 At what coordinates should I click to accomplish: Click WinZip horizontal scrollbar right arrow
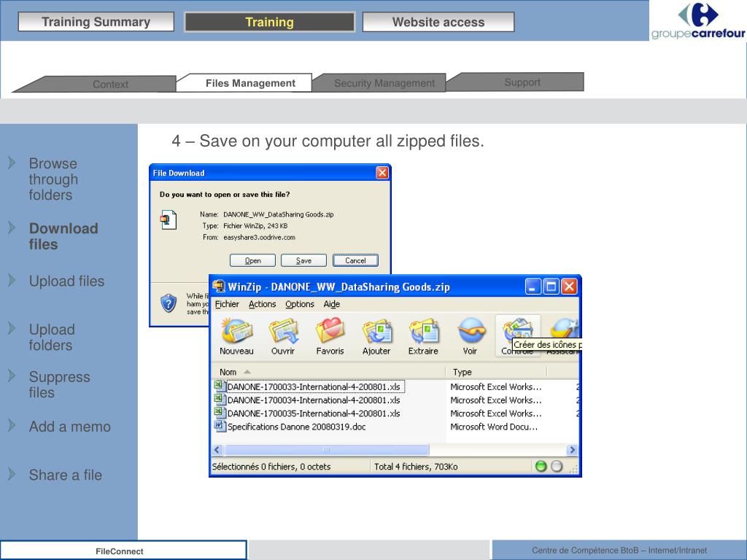click(572, 449)
